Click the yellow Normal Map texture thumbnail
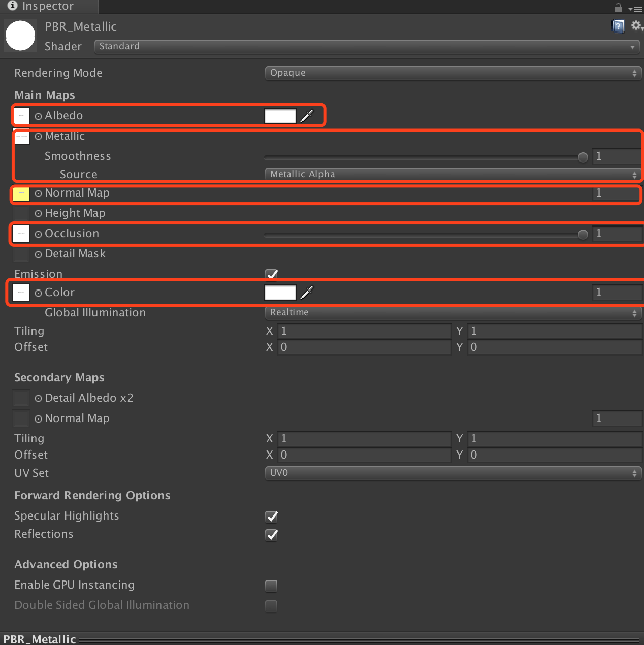This screenshot has width=644, height=645. click(21, 193)
